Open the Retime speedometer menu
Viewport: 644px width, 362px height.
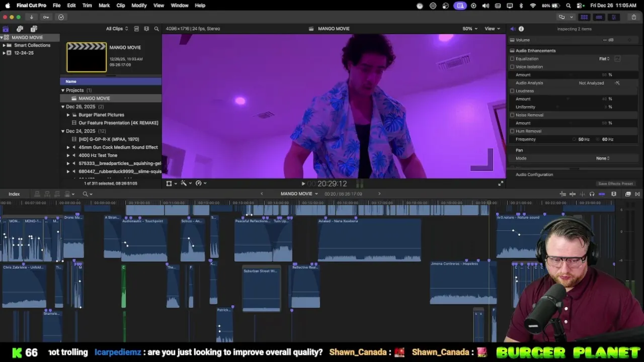201,184
